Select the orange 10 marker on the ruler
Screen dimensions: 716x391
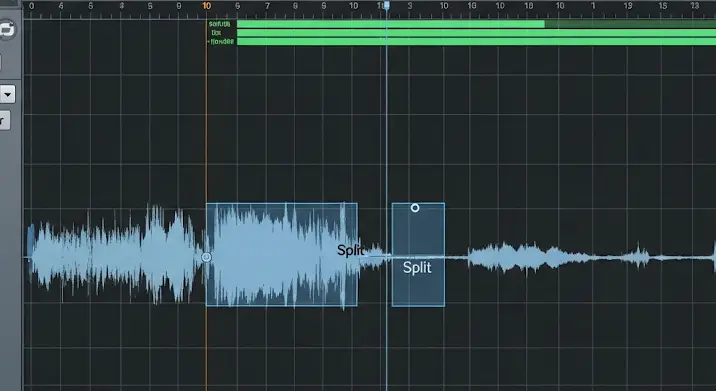pos(206,6)
